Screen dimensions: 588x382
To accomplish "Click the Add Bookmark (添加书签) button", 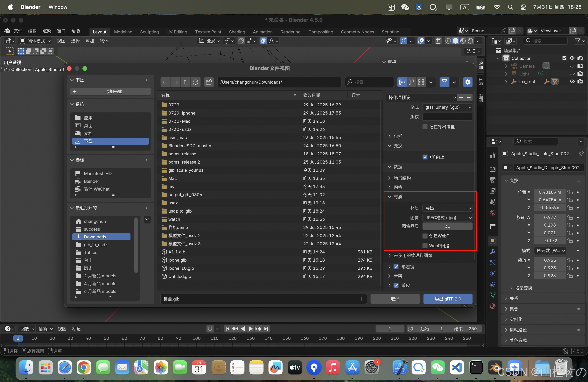I will click(110, 91).
